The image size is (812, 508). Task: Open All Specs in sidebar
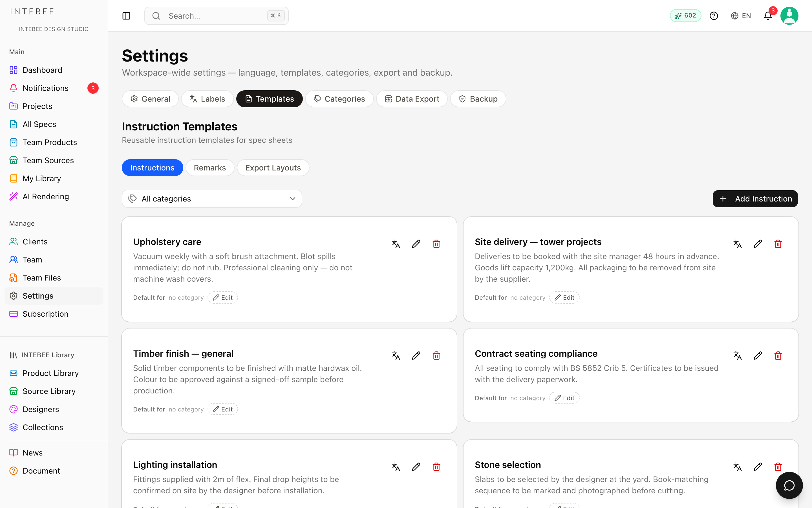point(54,124)
